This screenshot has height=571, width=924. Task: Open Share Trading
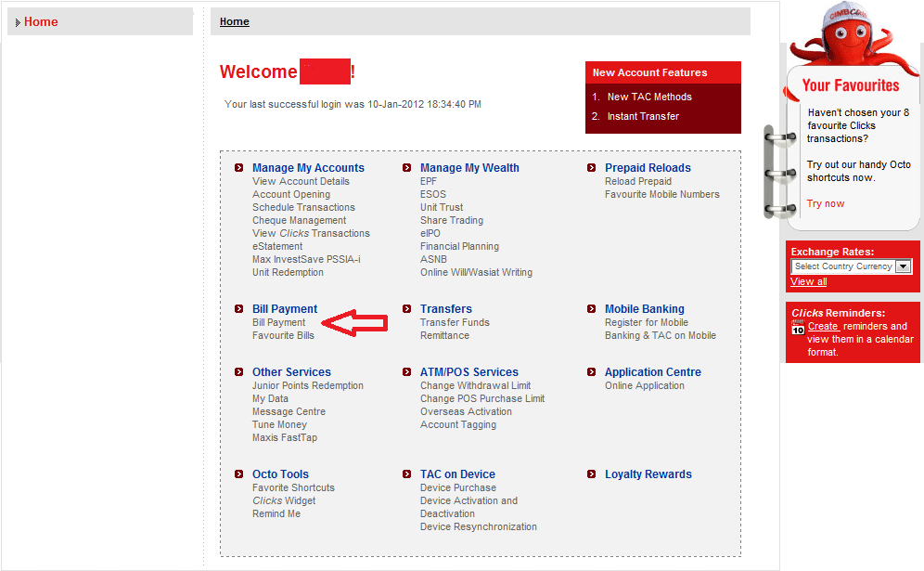pos(452,220)
